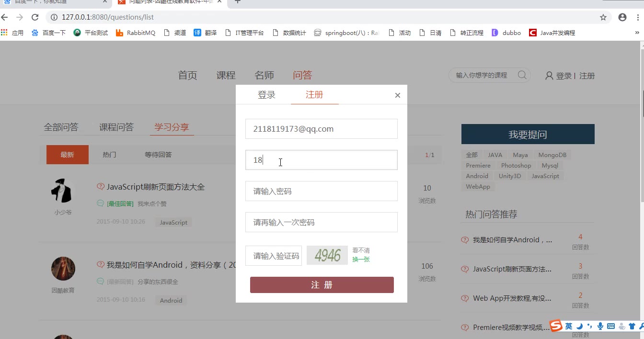
Task: Filter by the JAVA tag
Action: tap(495, 155)
